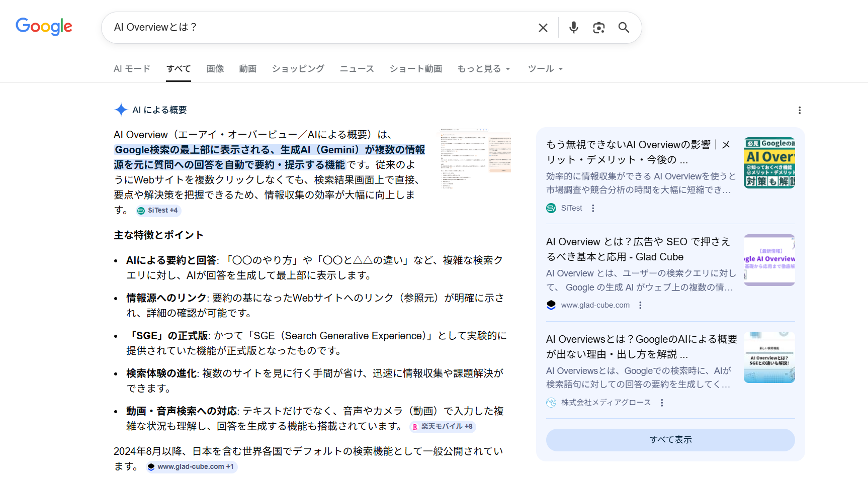The image size is (868, 481).
Task: Switch to the AI モード tab
Action: pos(132,69)
